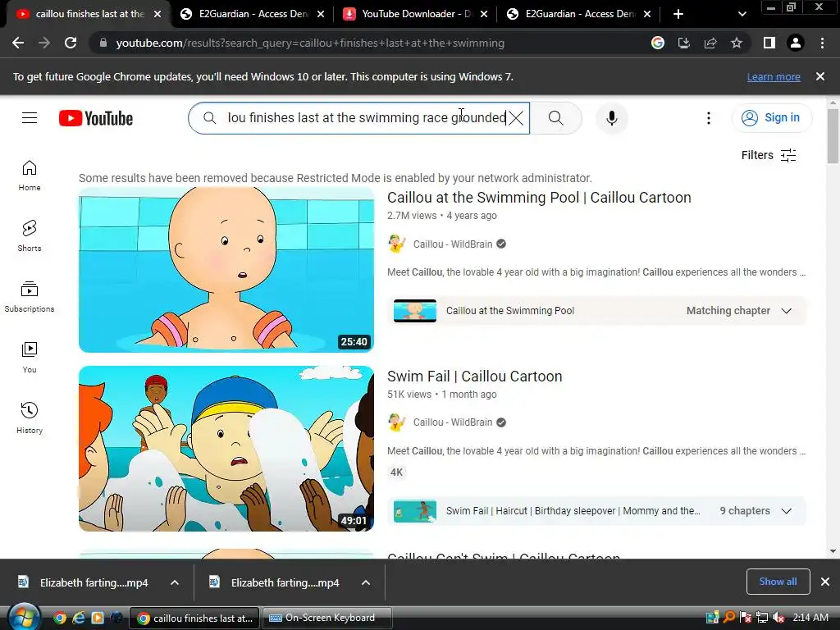Open History in the sidebar
The width and height of the screenshot is (840, 630).
[30, 418]
